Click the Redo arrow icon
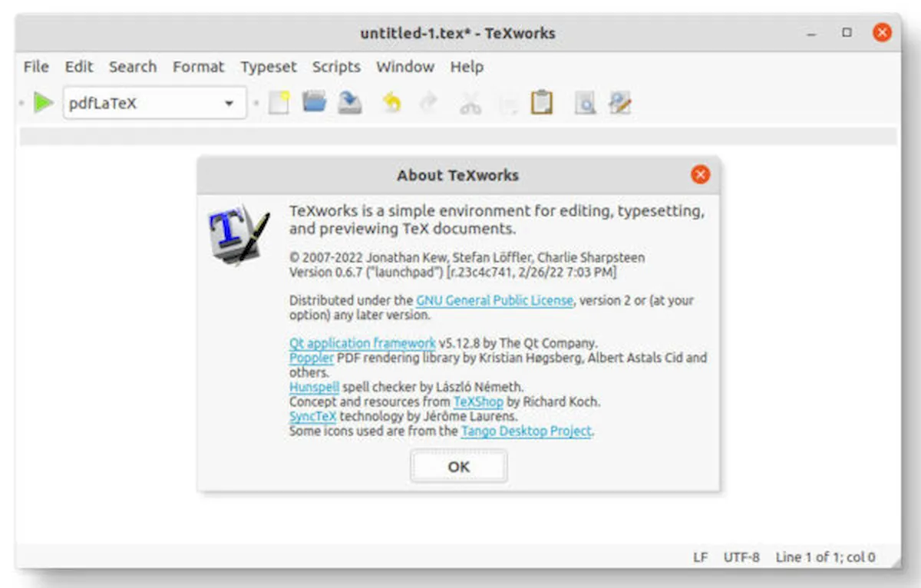Viewport: 921px width, 588px height. (430, 103)
